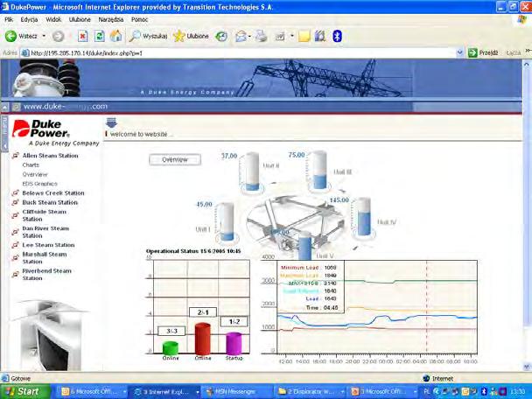Open the Back button history dropdown arrow

(x=44, y=36)
